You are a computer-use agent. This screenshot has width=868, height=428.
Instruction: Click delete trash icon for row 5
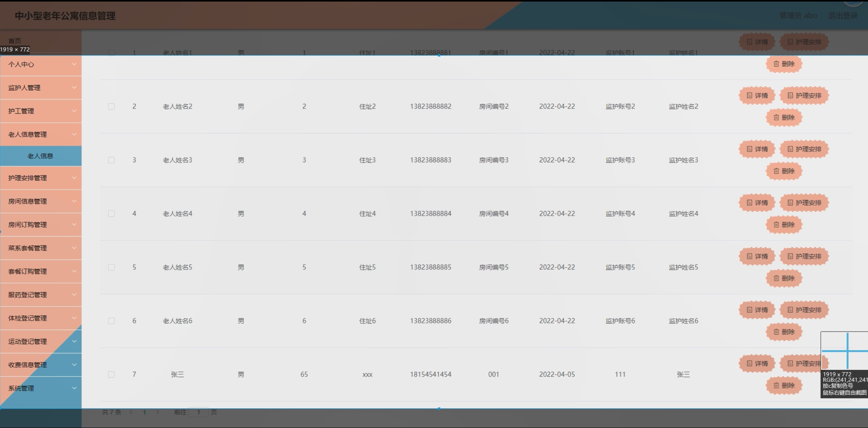(x=776, y=278)
